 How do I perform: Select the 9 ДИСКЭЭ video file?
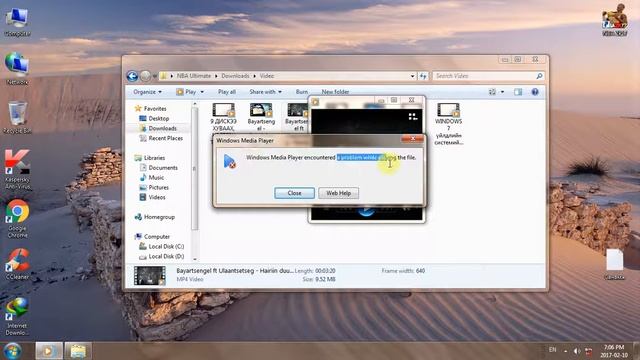point(223,117)
